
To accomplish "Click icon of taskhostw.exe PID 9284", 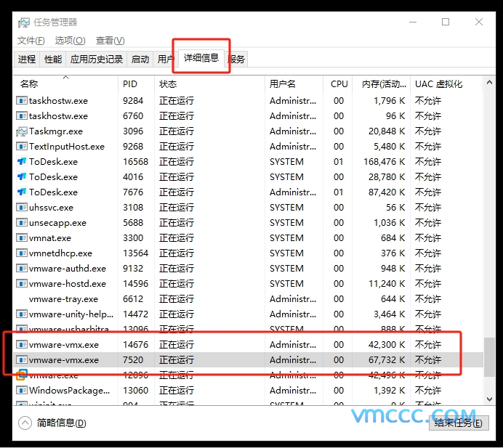I will pos(22,101).
